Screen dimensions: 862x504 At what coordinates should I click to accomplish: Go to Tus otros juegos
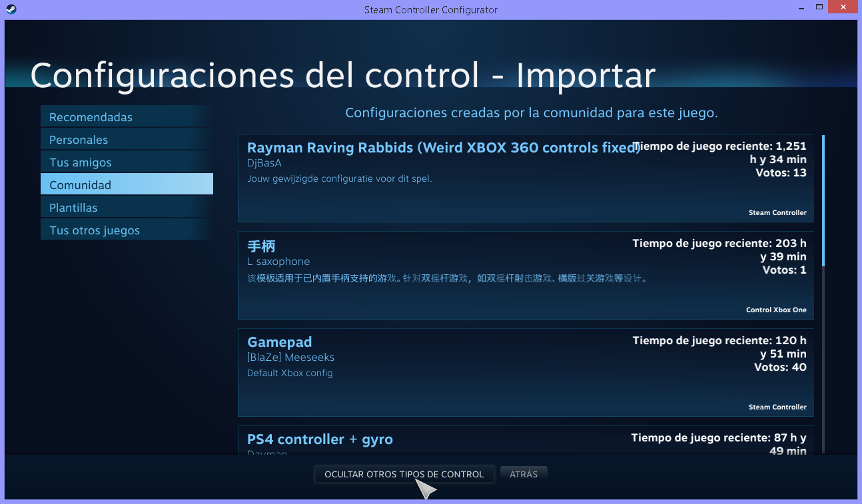127,230
